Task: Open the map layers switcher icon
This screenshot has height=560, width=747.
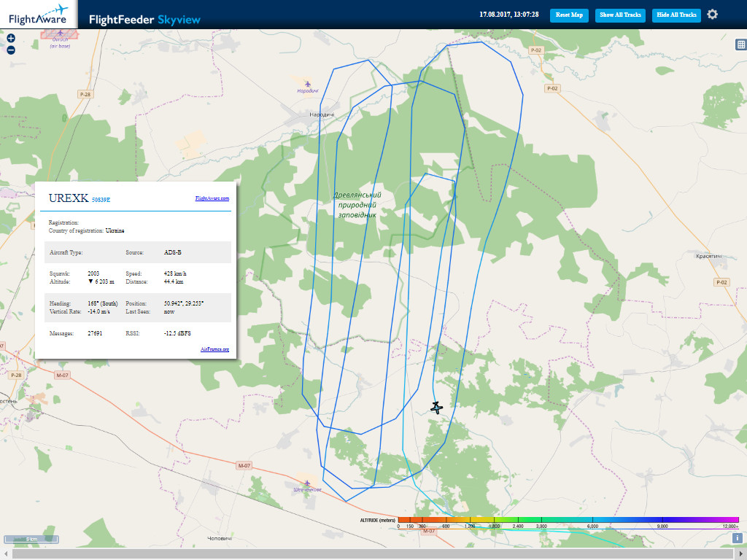Action: click(x=740, y=44)
